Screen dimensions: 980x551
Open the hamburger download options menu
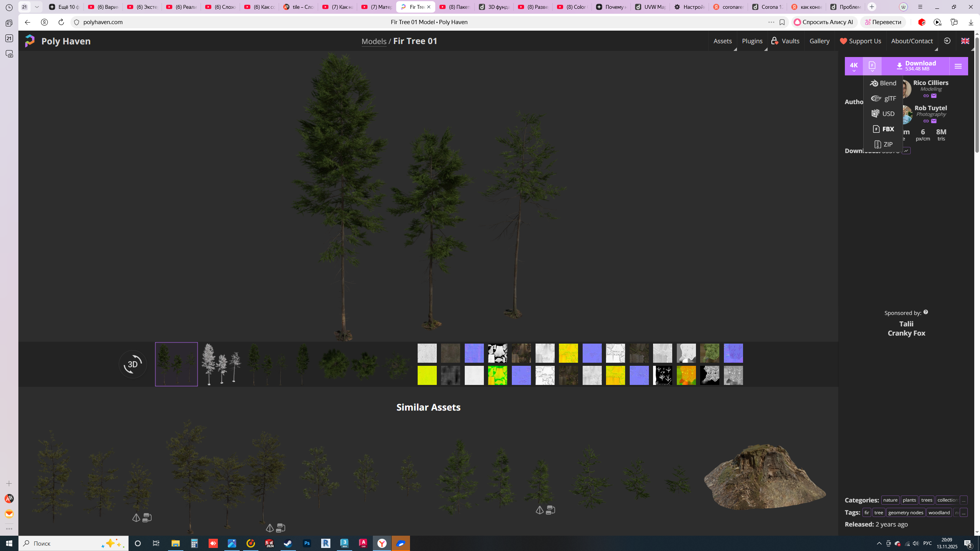click(x=958, y=66)
